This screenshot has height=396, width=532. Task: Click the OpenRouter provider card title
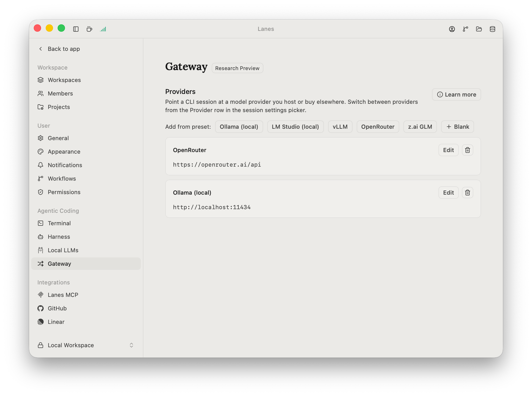[x=190, y=150]
